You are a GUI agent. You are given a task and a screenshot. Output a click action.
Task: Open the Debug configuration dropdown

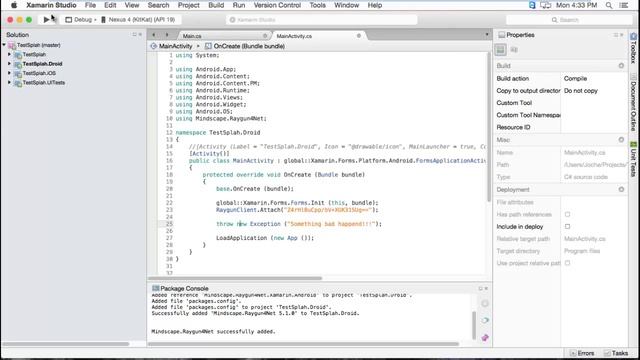[x=81, y=20]
